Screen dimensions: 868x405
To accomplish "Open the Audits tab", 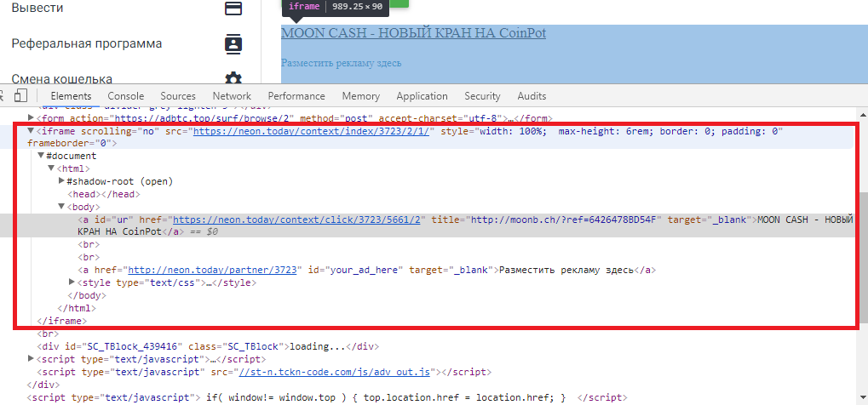I will pyautogui.click(x=532, y=95).
